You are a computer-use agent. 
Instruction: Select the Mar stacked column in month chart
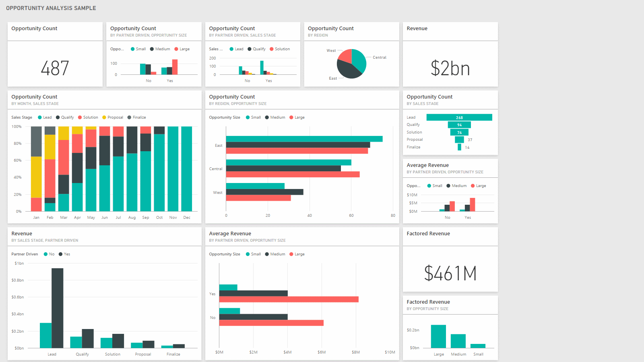pyautogui.click(x=64, y=169)
